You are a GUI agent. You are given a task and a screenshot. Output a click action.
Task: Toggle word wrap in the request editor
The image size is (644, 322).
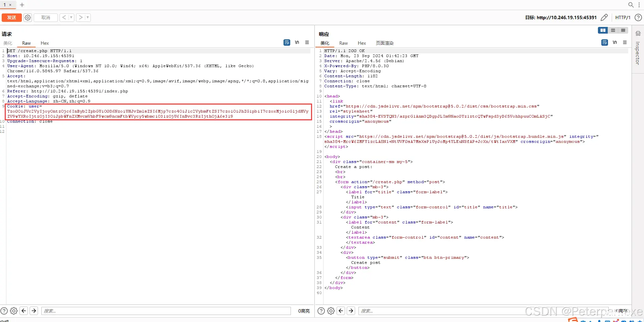pos(287,42)
